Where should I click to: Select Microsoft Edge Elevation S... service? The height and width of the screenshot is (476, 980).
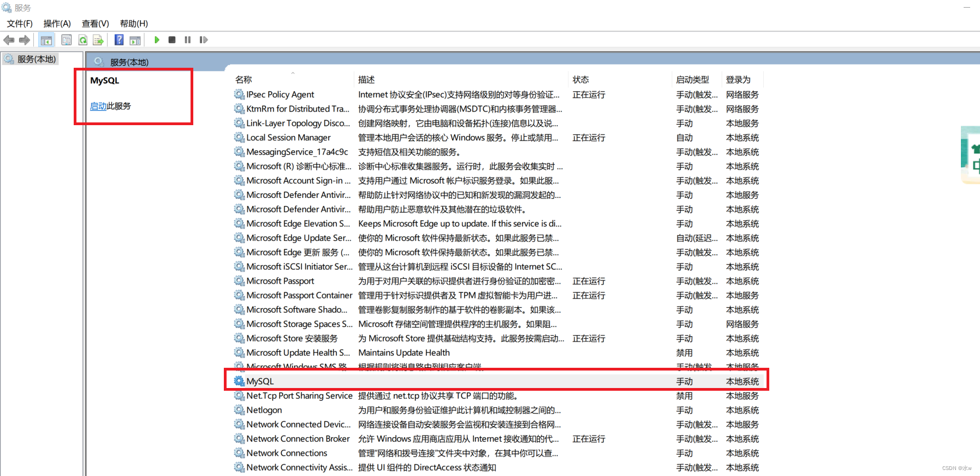298,224
